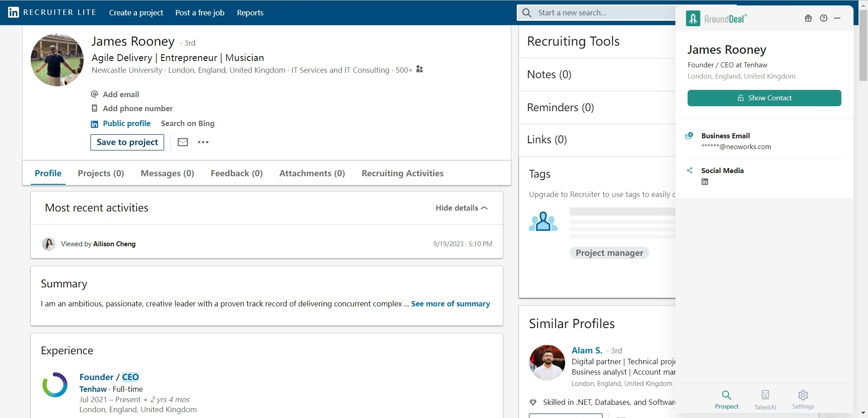Click the Add email @ icon
The height and width of the screenshot is (418, 868).
(x=94, y=94)
